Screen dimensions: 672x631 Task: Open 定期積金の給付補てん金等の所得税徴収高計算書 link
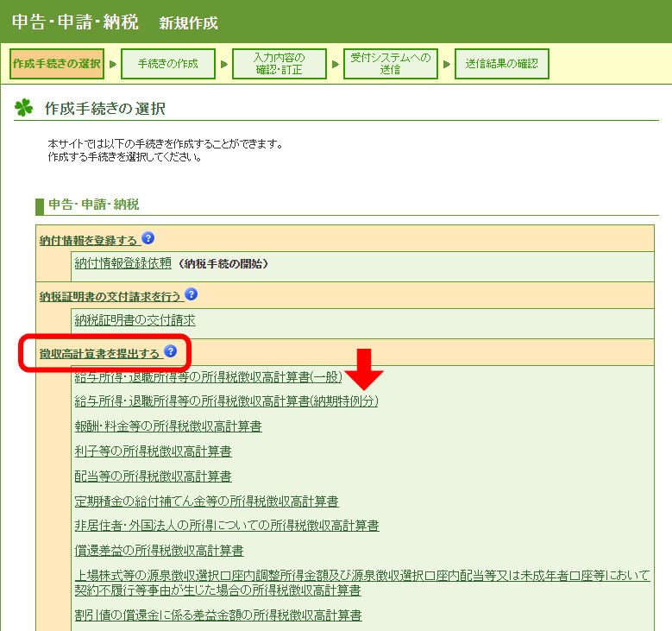[206, 502]
